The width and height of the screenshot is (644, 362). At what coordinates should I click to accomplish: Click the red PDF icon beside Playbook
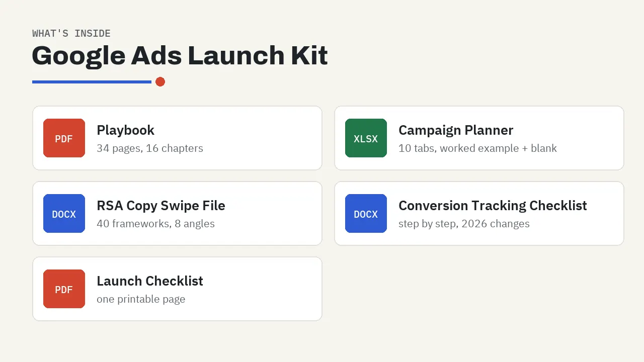64,138
